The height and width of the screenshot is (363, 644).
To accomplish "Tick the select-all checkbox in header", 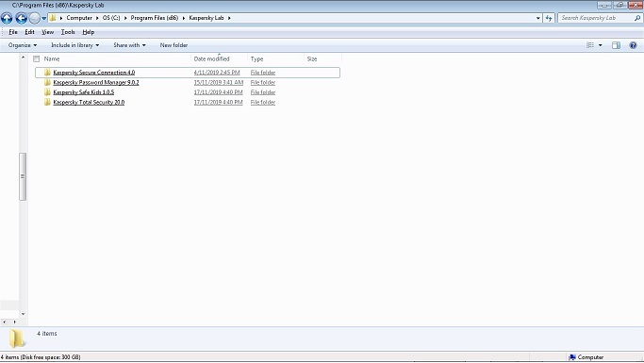I will point(37,59).
